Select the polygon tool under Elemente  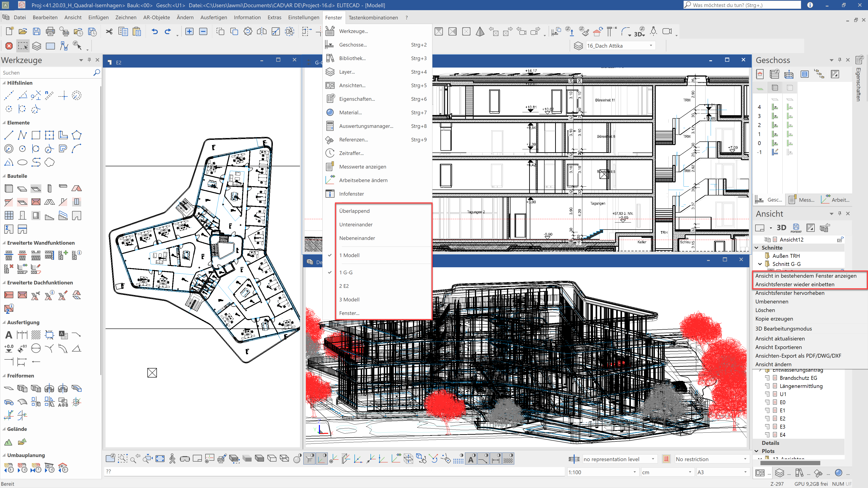[x=76, y=135]
